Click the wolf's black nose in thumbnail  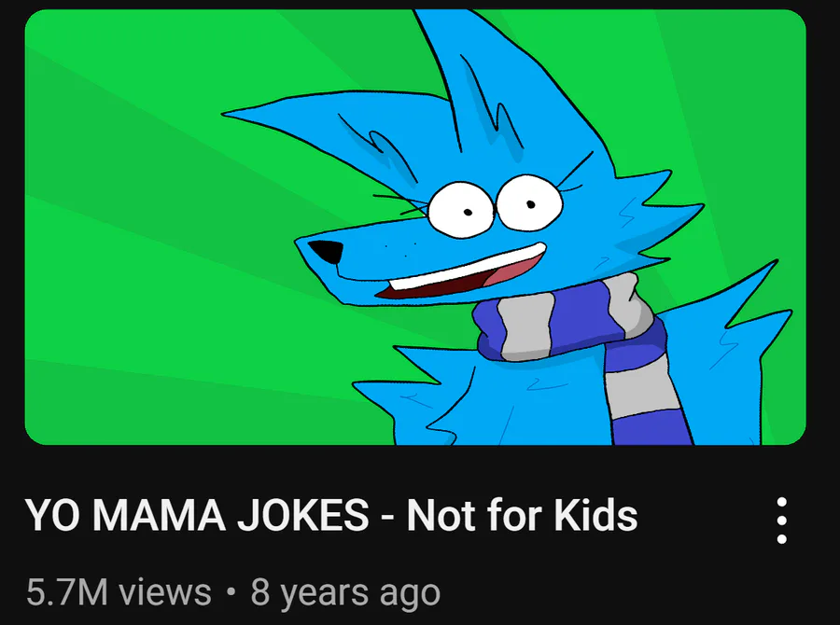click(x=327, y=251)
